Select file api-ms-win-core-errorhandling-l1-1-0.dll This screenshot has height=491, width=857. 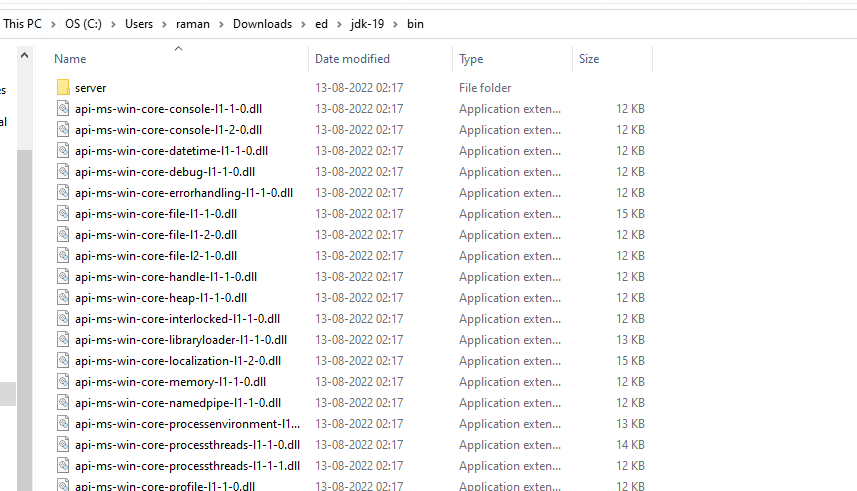(x=184, y=192)
